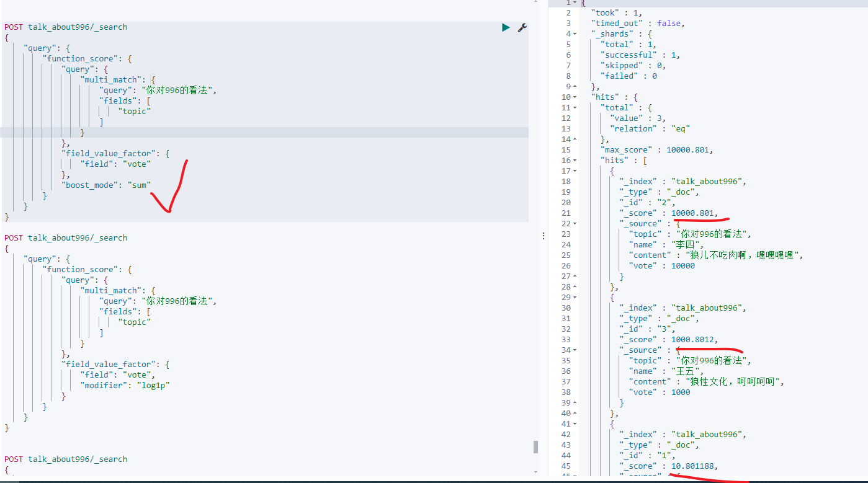Click the "vote" : 10000 line
The width and height of the screenshot is (868, 483).
(x=661, y=265)
